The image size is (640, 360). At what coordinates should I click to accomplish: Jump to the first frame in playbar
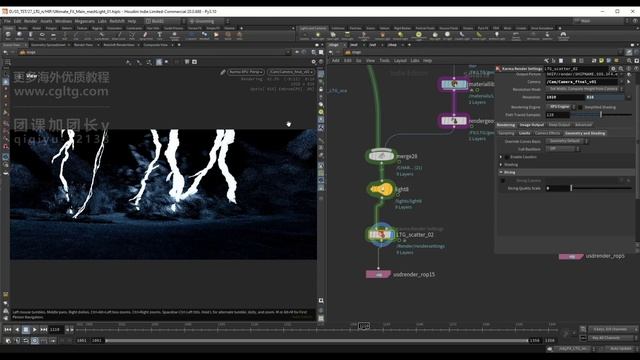click(8, 329)
